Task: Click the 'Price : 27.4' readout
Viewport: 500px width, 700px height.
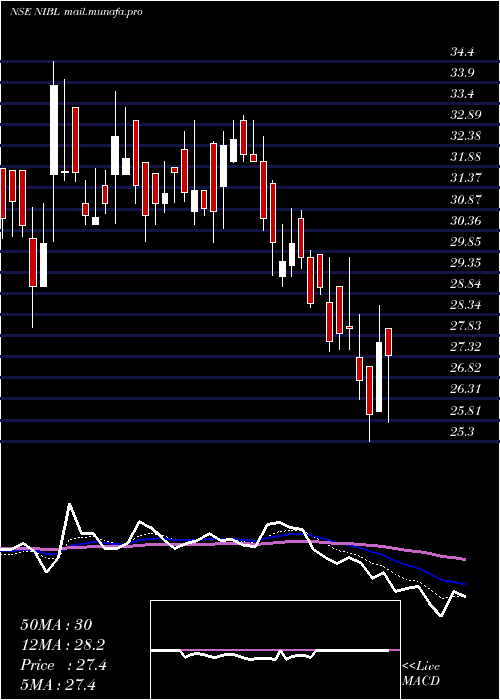Action: 63,665
